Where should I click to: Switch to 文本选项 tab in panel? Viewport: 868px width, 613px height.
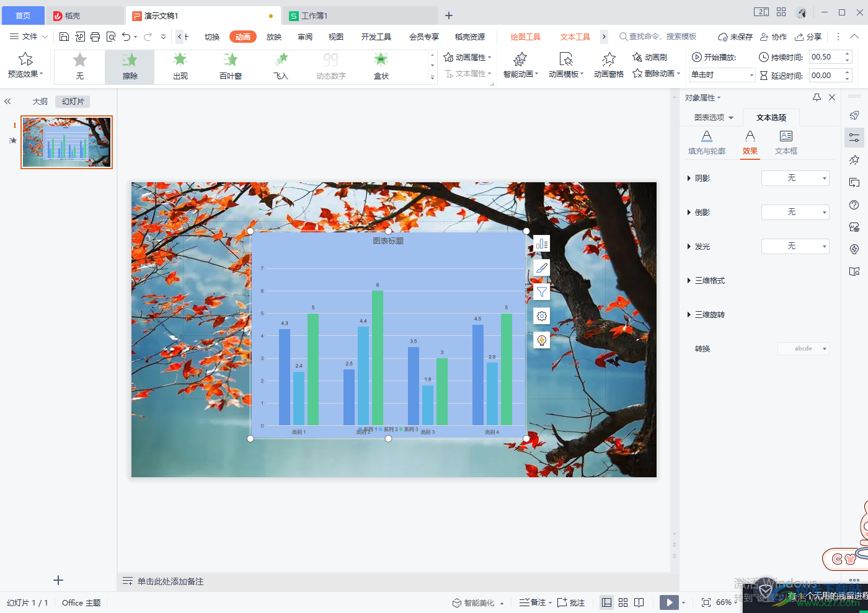tap(771, 117)
